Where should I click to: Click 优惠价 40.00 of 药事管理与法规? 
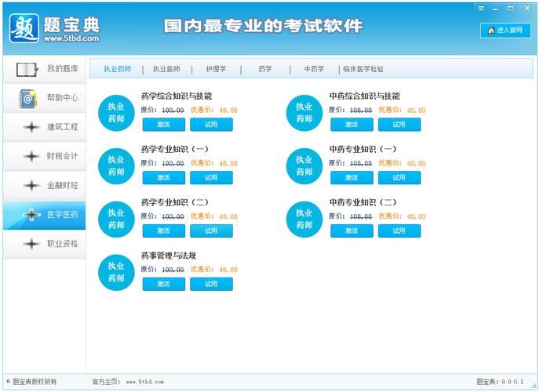pos(214,269)
